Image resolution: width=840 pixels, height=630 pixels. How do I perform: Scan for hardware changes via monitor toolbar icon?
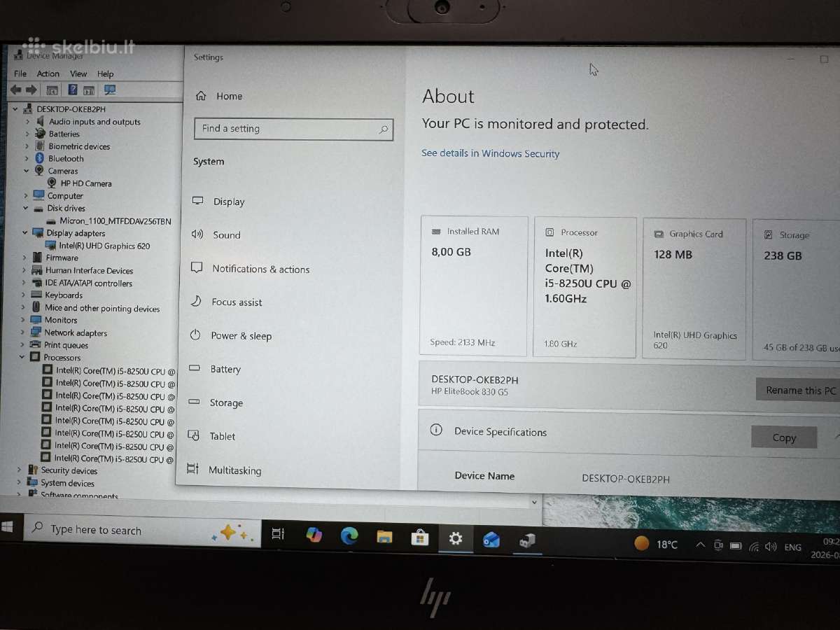110,90
